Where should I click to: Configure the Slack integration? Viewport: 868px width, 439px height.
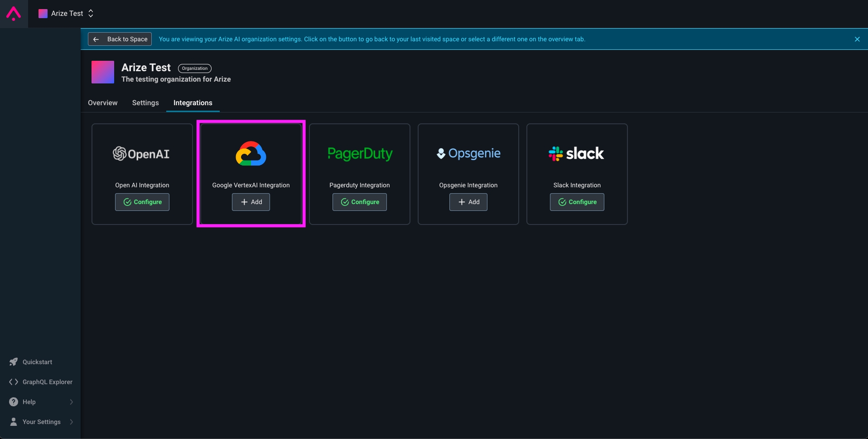click(x=577, y=202)
